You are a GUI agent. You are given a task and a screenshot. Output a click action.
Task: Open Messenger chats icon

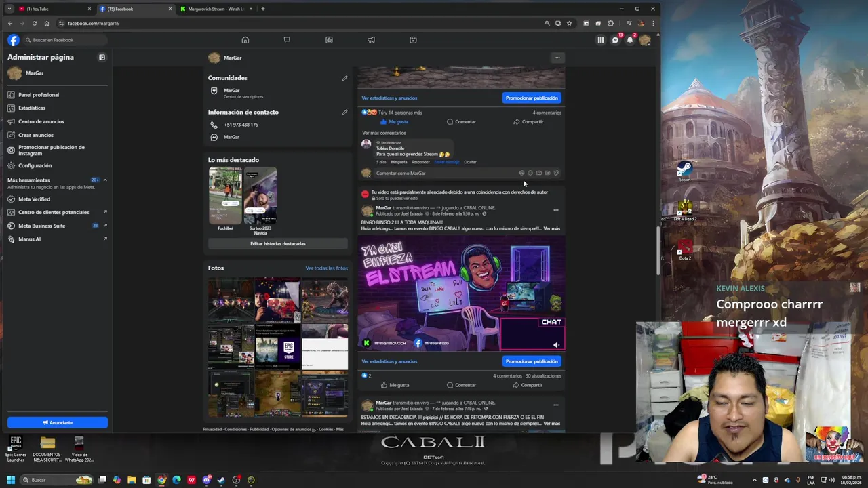click(x=615, y=40)
